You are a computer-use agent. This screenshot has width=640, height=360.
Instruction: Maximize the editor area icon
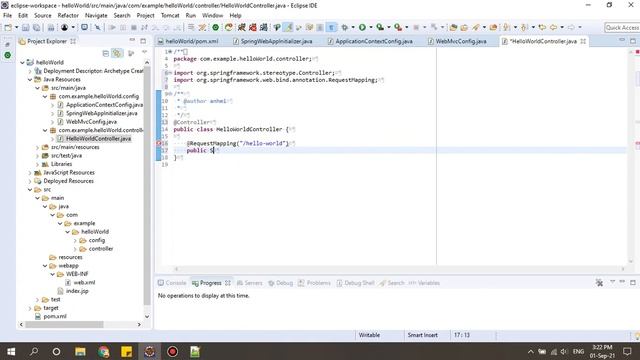[x=633, y=41]
